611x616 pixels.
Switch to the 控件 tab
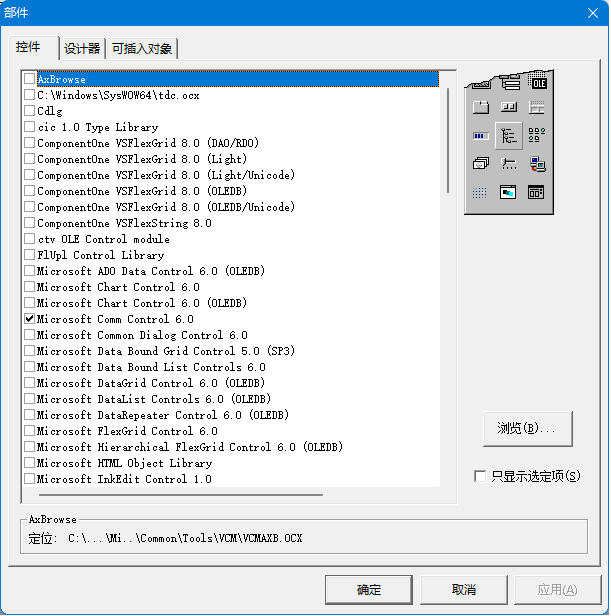33,48
